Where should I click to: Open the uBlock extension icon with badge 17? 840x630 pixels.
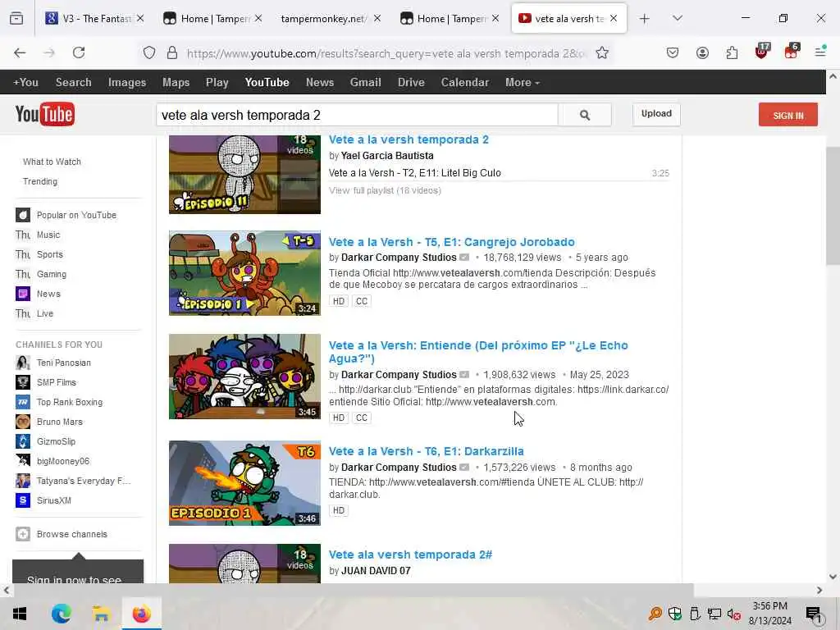pos(762,52)
